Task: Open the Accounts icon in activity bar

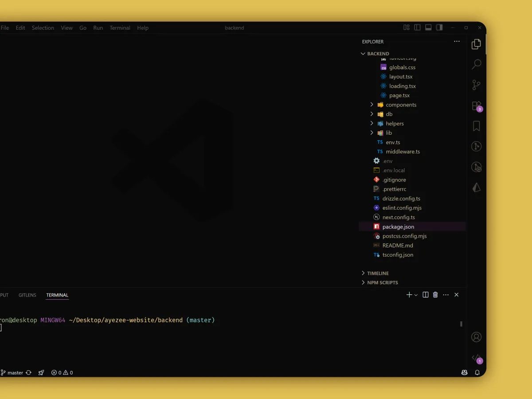Action: click(x=476, y=337)
